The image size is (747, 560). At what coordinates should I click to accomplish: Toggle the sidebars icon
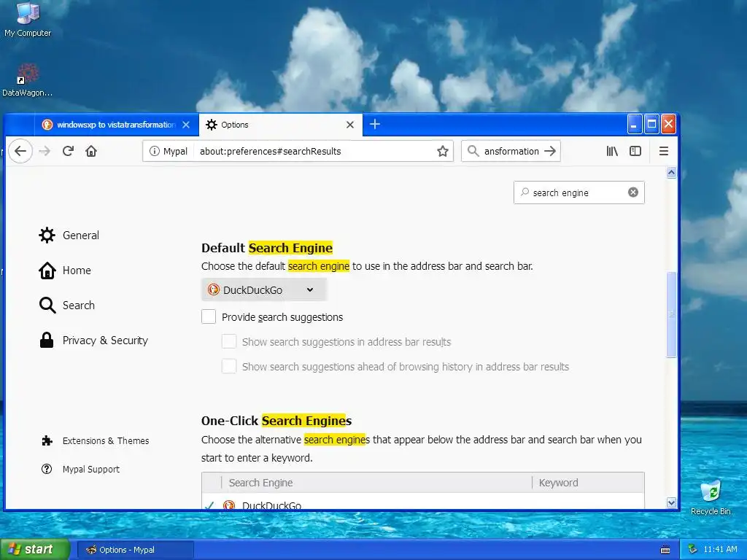pos(635,152)
